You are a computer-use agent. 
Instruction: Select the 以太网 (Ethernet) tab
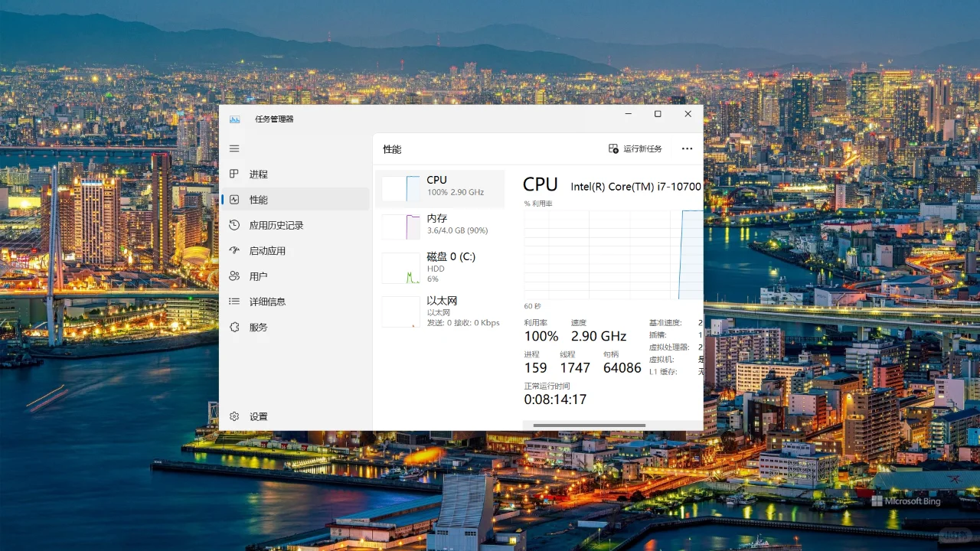click(x=440, y=311)
